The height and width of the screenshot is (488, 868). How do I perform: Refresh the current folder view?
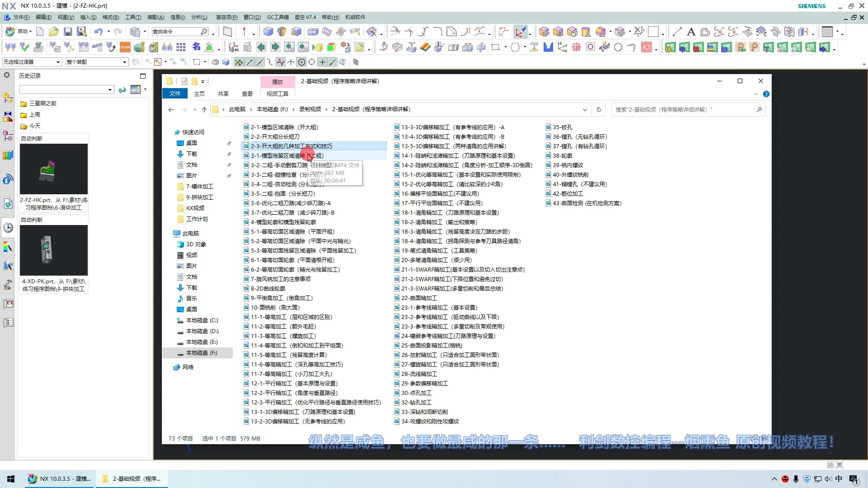click(599, 109)
